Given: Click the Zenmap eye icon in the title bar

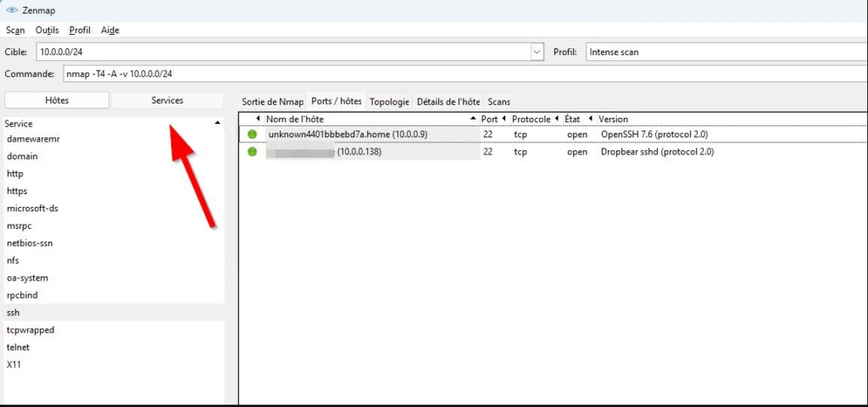Looking at the screenshot, I should [12, 10].
